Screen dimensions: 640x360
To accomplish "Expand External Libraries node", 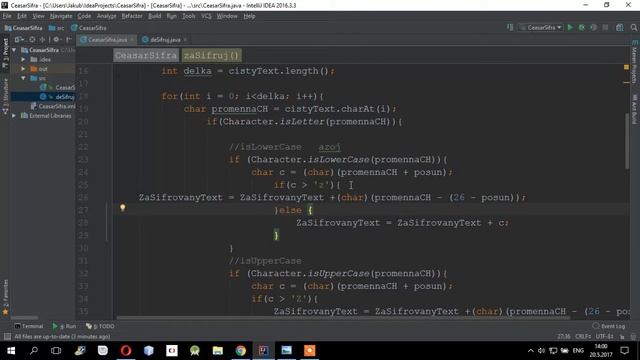I will (x=14, y=116).
